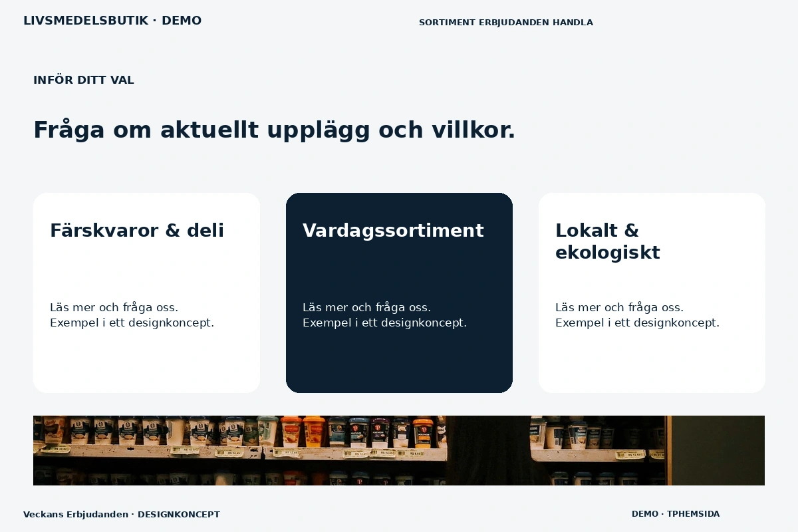The width and height of the screenshot is (798, 532).
Task: Open the LIVSMEDELSBUTIK · DEMO site logo
Action: point(112,21)
